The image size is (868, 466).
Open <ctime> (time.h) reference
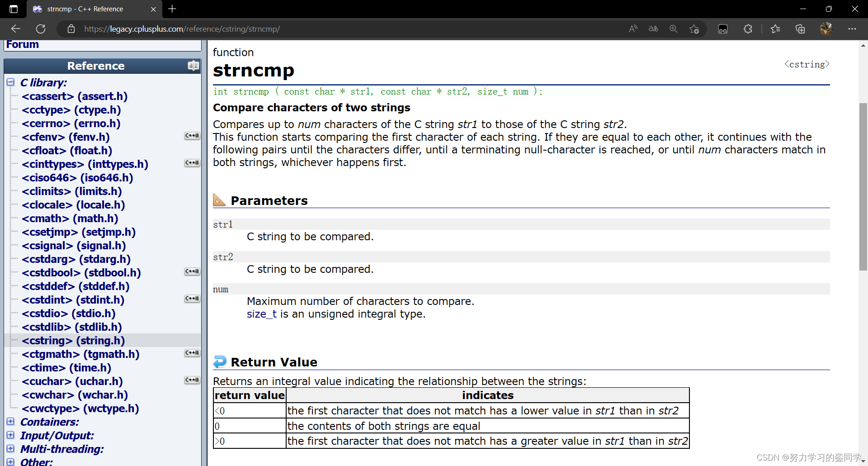tap(66, 368)
